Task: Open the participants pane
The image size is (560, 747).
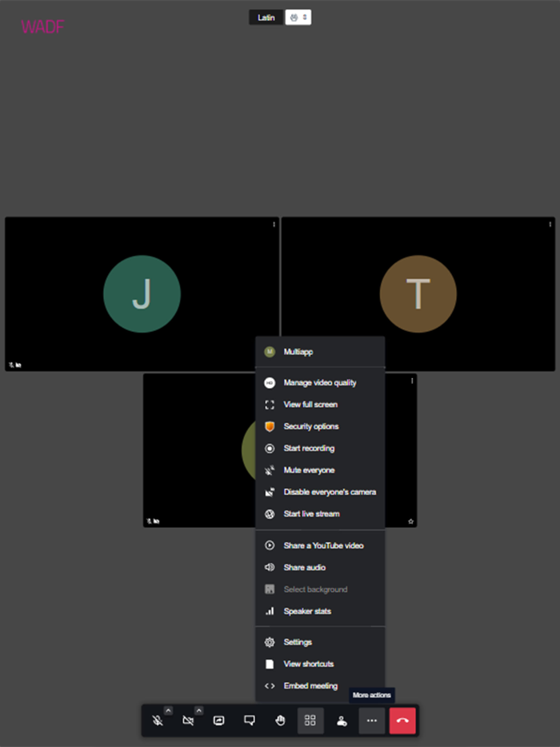Action: click(x=342, y=721)
